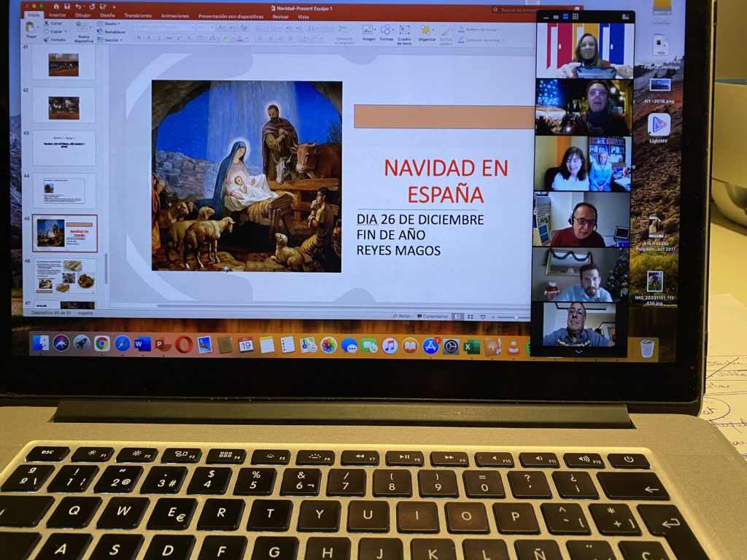Image resolution: width=747 pixels, height=560 pixels.
Task: Open Siri from the Dock
Action: [x=61, y=343]
